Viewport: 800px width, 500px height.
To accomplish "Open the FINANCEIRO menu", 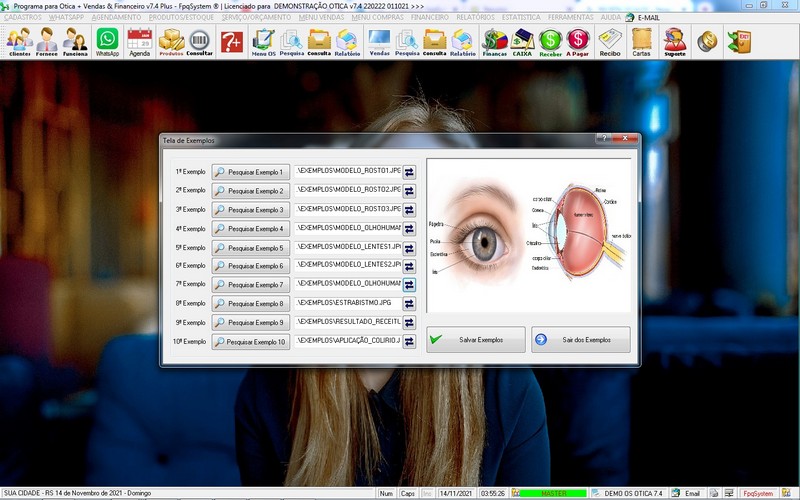I will (x=430, y=17).
